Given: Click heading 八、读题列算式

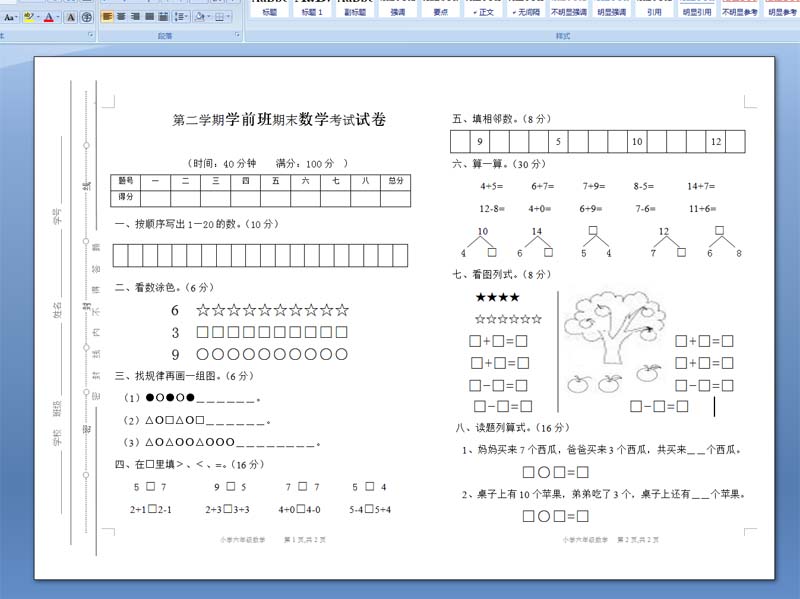Looking at the screenshot, I should [512, 428].
